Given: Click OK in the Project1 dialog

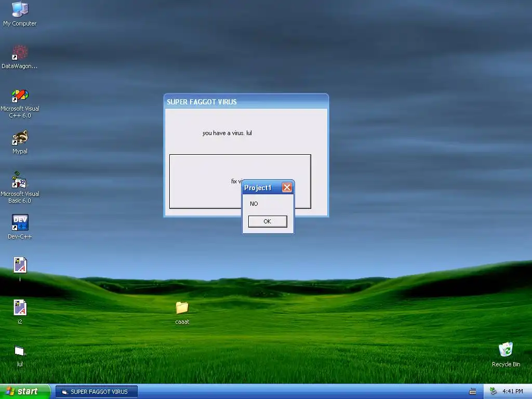Looking at the screenshot, I should coord(268,221).
